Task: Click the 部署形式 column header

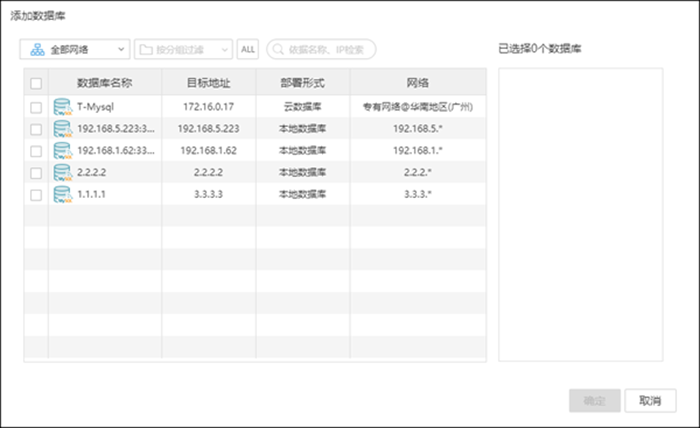Action: pyautogui.click(x=302, y=83)
